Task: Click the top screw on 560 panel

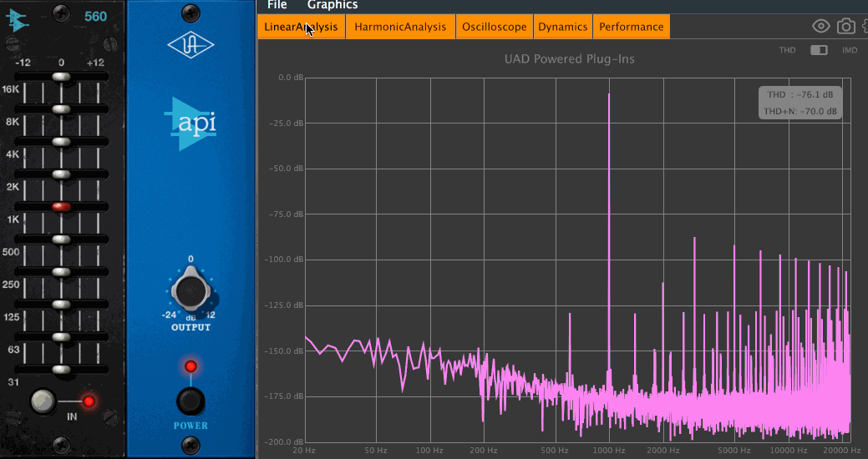Action: (62, 12)
